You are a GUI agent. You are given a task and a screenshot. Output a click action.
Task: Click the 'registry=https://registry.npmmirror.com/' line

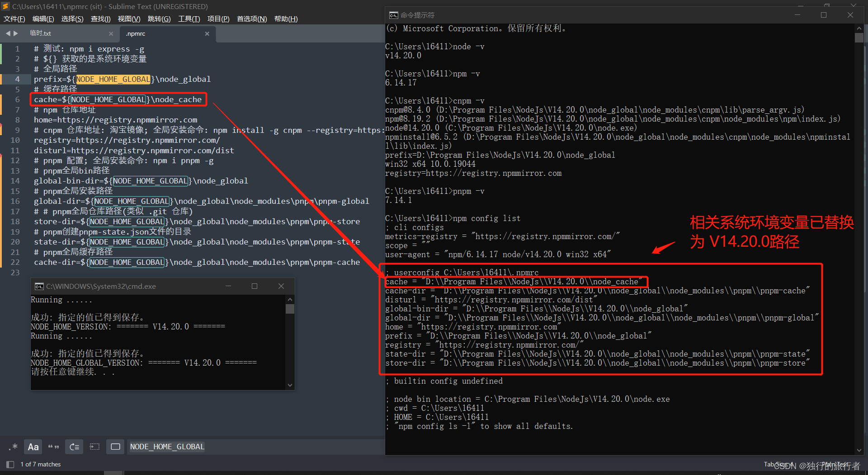[127, 140]
